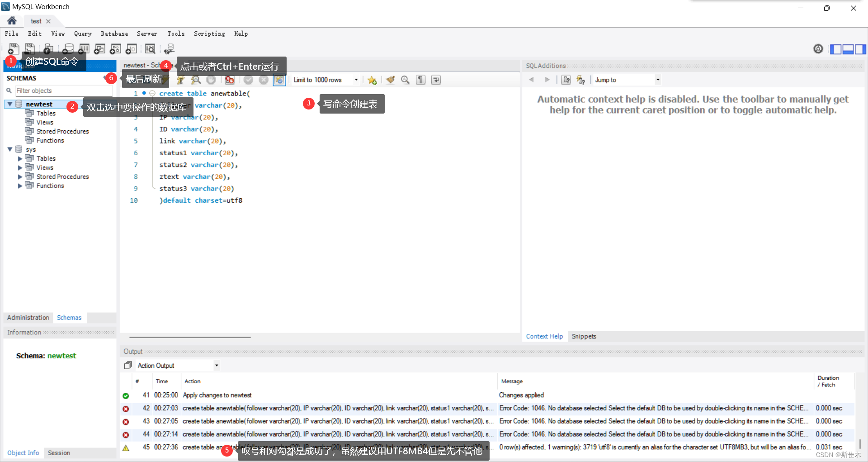
Task: Execute statement under cursor icon
Action: 180,80
